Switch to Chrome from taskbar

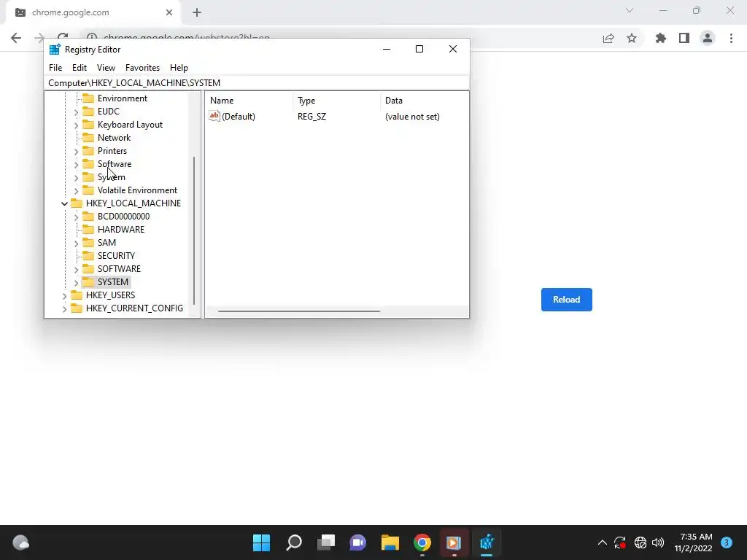coord(422,542)
